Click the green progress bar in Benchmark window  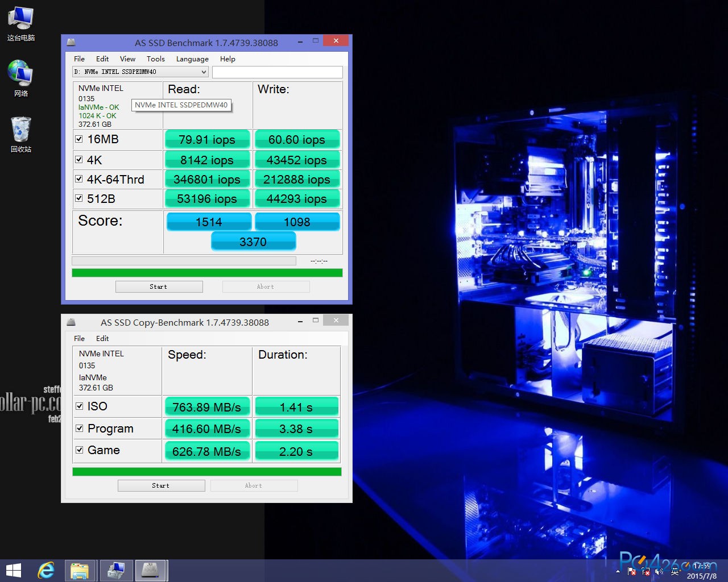(x=207, y=273)
